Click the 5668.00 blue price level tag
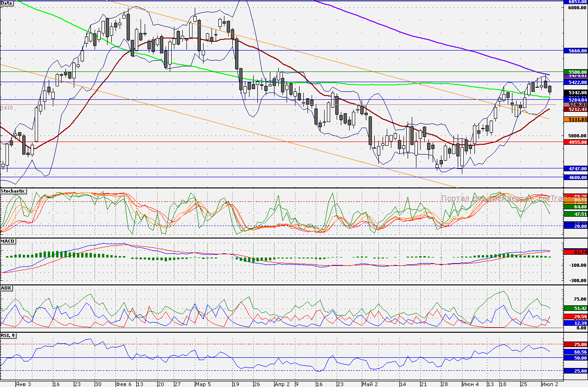Viewport: 588px width, 387px height. 575,51
